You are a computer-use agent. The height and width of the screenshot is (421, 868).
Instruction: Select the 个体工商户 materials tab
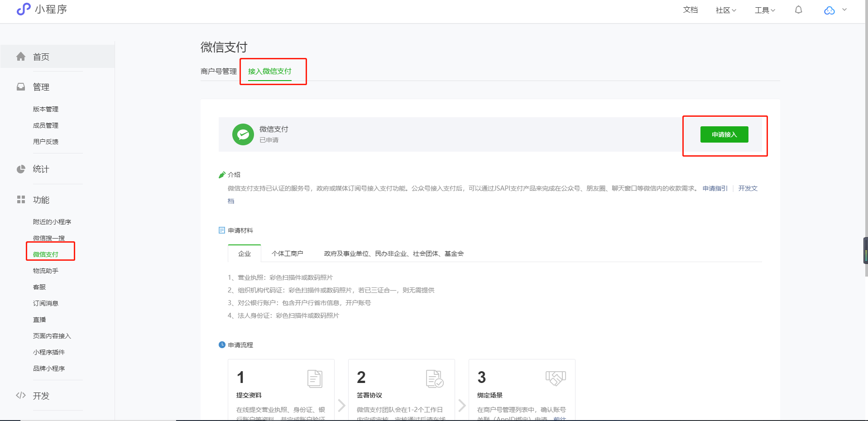pyautogui.click(x=287, y=254)
